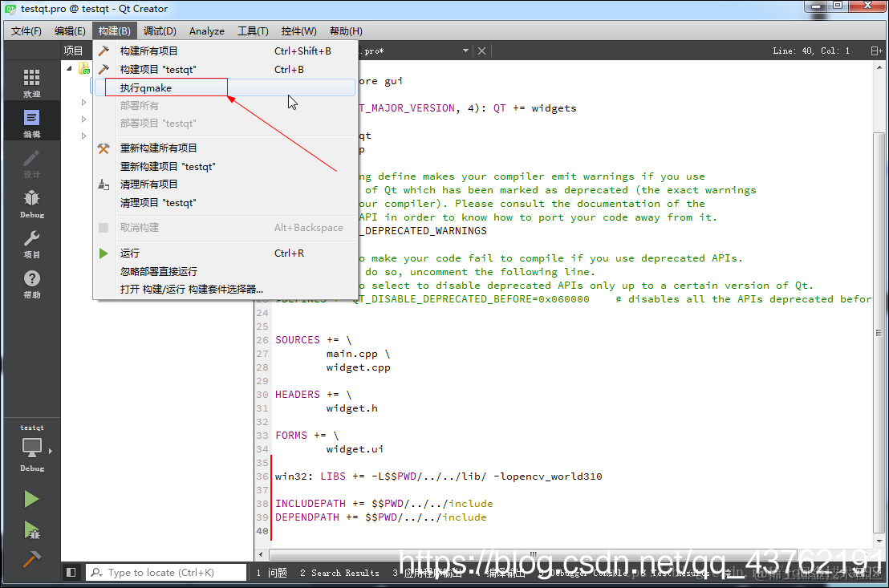Click the split editor button
Screen dimensions: 889x588
pos(876,51)
